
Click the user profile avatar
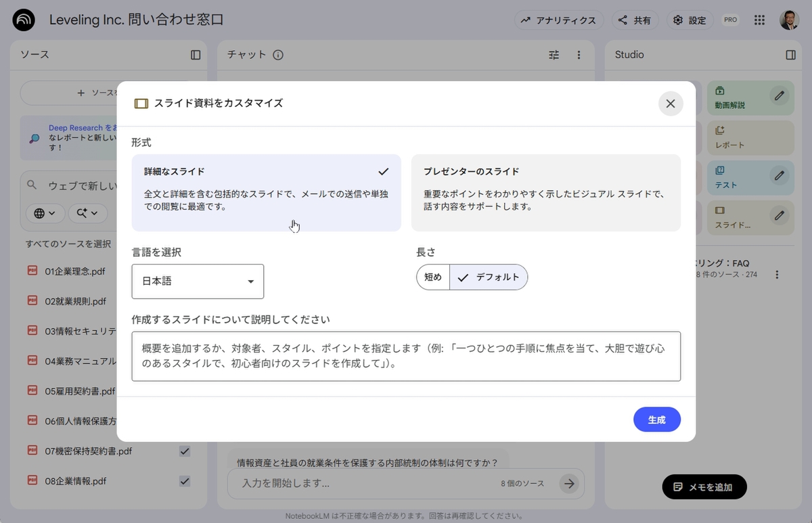pos(789,20)
